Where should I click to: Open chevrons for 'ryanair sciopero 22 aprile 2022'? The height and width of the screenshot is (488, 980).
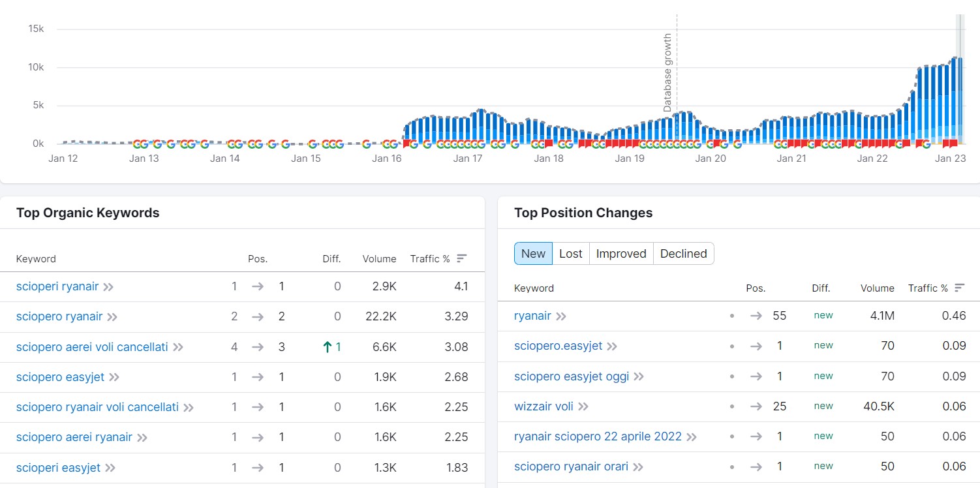pos(692,437)
